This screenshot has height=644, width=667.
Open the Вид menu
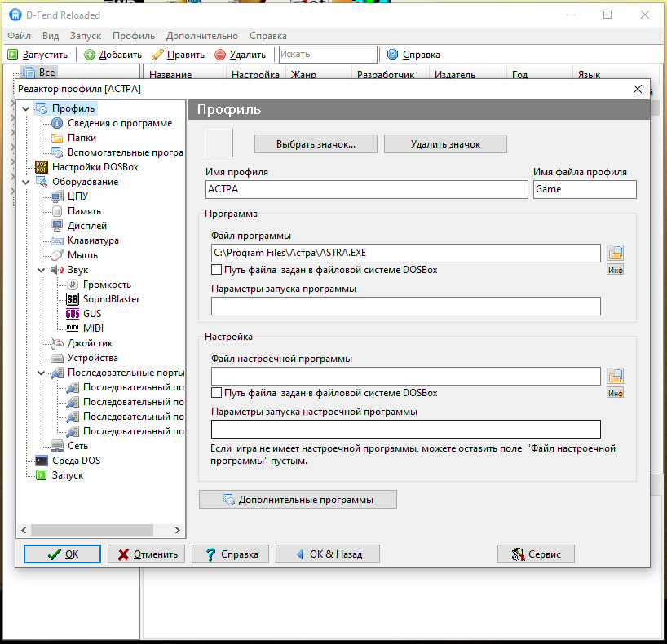tap(51, 36)
